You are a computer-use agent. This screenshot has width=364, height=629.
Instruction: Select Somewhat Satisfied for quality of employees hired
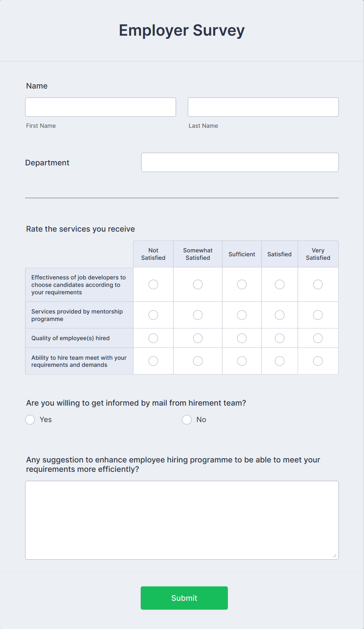click(198, 338)
